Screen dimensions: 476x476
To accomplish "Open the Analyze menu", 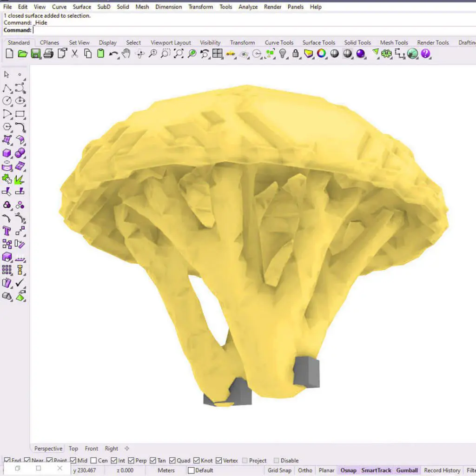I will (x=248, y=7).
